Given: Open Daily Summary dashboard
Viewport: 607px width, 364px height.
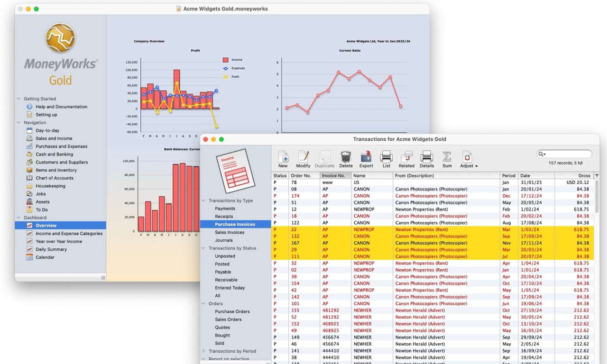Looking at the screenshot, I should 51,249.
